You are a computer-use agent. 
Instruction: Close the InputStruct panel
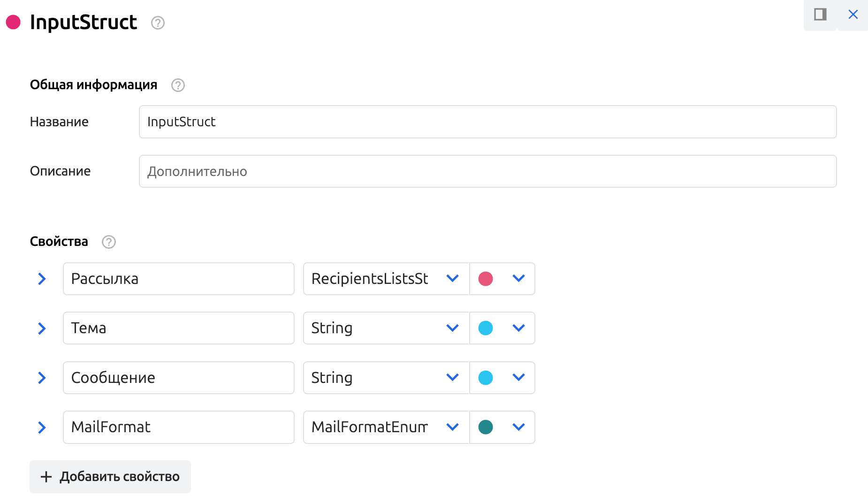coord(853,15)
